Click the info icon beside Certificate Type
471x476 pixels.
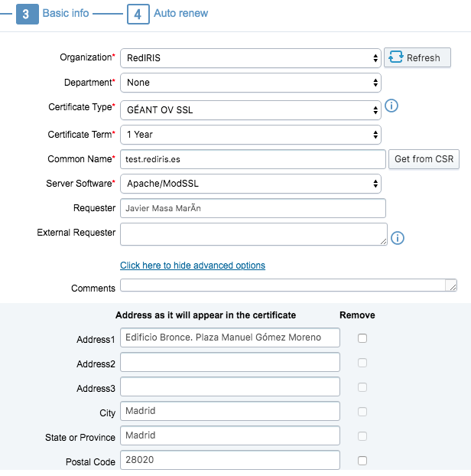tap(391, 106)
